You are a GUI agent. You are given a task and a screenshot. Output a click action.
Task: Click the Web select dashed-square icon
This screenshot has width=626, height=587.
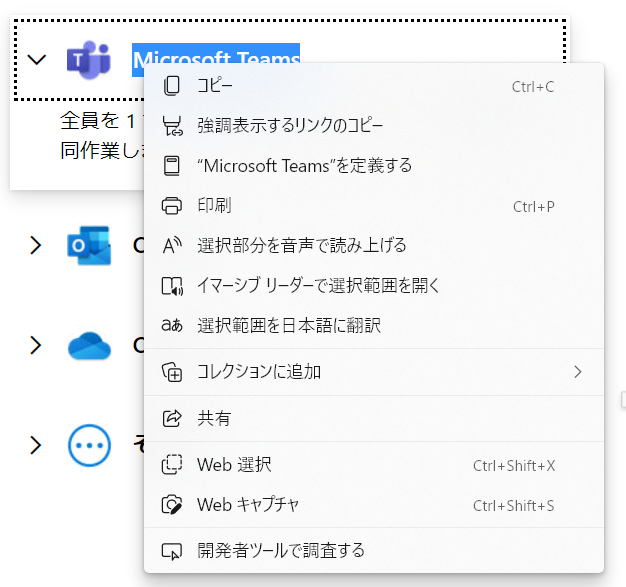(x=172, y=465)
